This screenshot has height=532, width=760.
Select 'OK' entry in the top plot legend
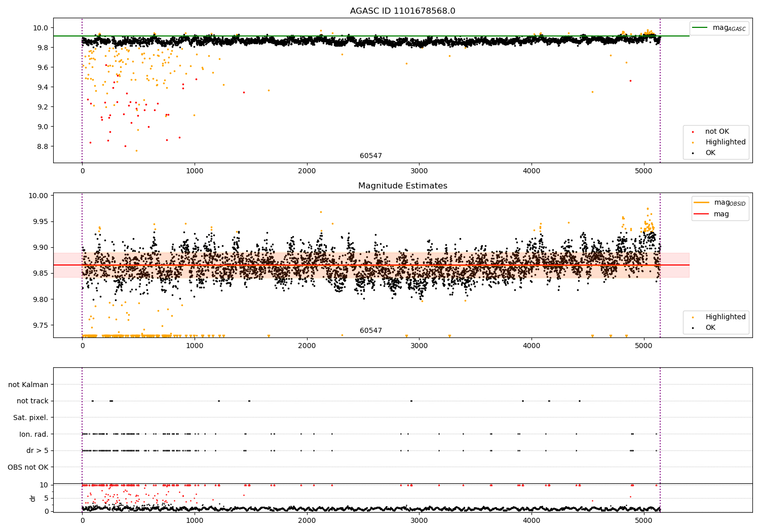click(710, 153)
